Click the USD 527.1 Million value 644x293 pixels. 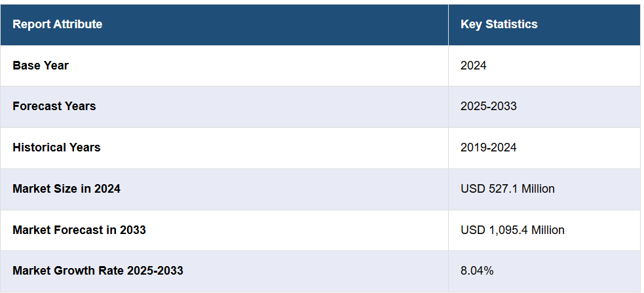click(507, 189)
